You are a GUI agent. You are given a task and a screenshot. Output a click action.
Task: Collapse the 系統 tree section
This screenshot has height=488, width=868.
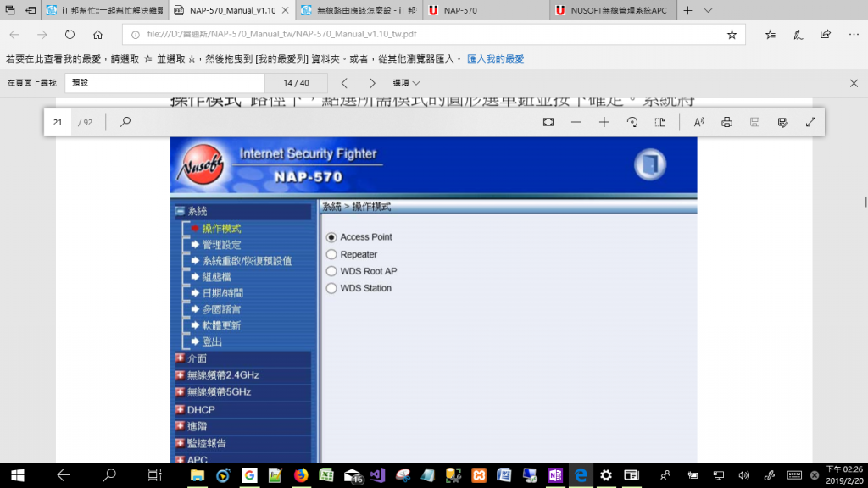click(x=180, y=211)
